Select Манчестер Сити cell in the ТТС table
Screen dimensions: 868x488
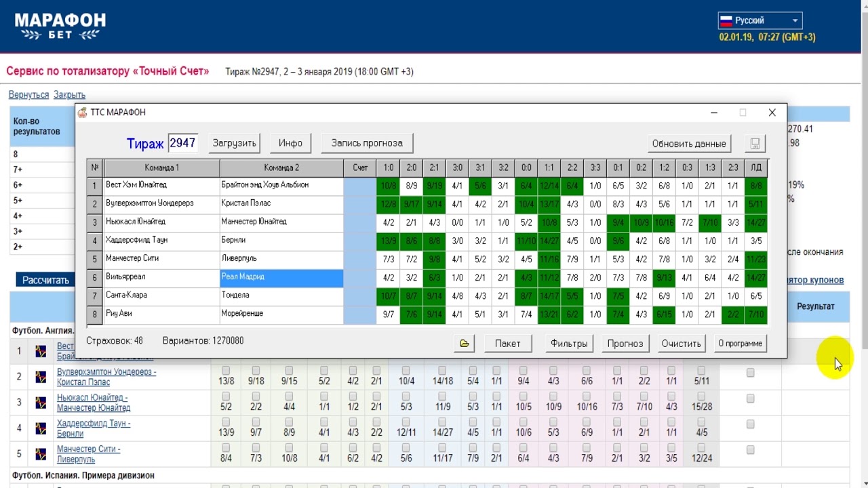point(161,260)
